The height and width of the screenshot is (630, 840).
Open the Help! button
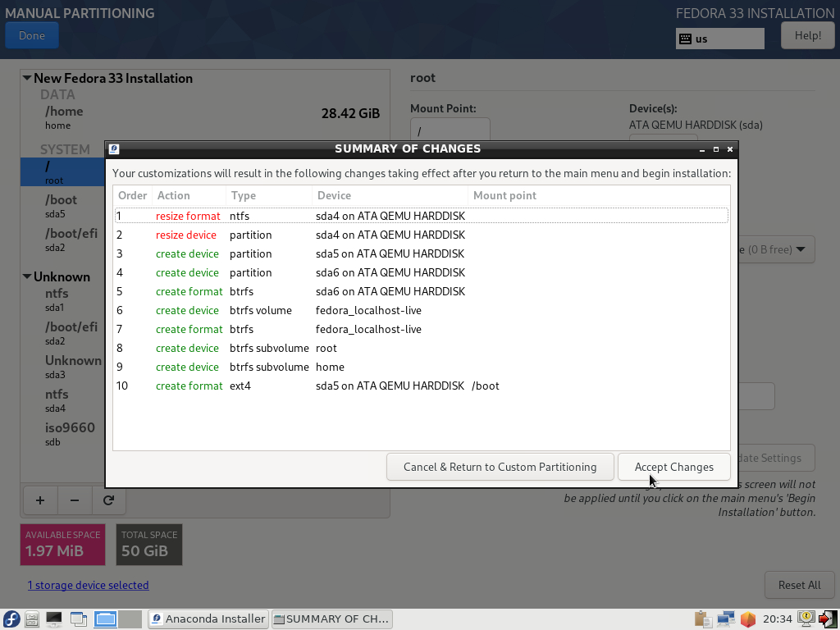coord(808,35)
